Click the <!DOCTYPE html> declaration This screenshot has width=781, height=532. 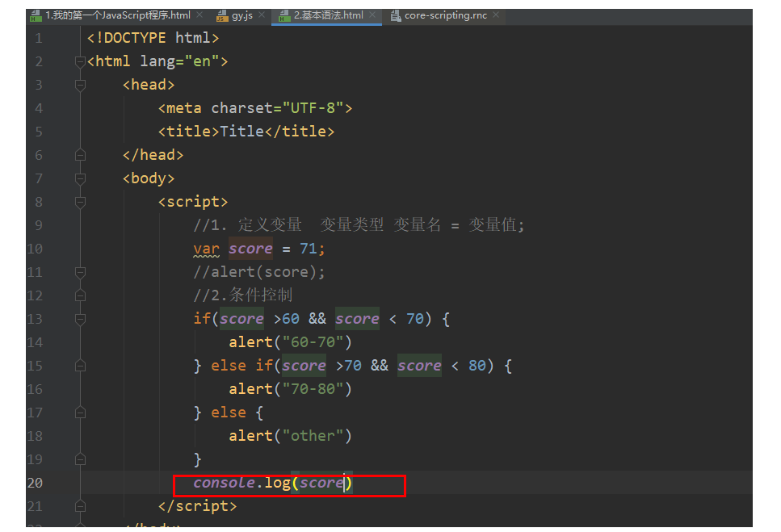click(x=153, y=38)
